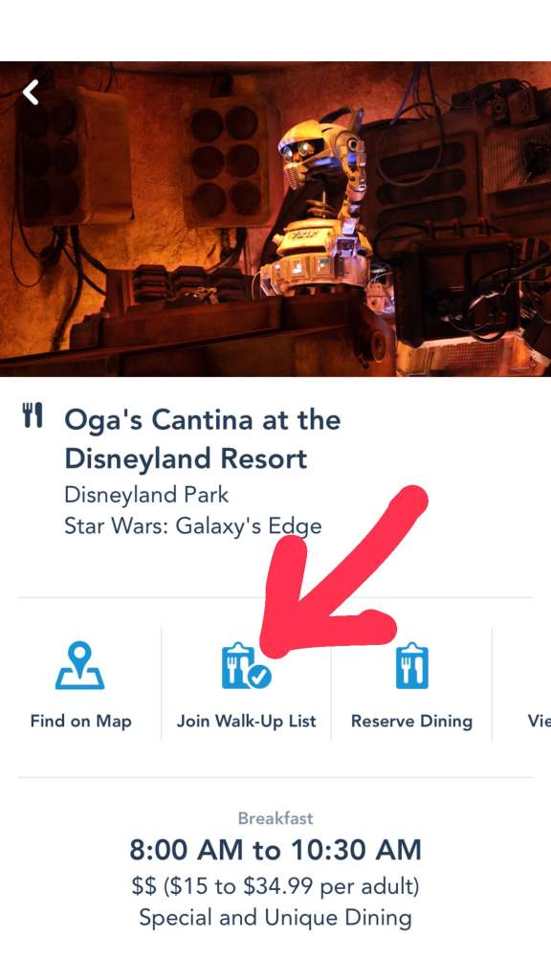Screen dimensions: 551x980
Task: Open the Find on Map pin icon
Action: click(80, 666)
